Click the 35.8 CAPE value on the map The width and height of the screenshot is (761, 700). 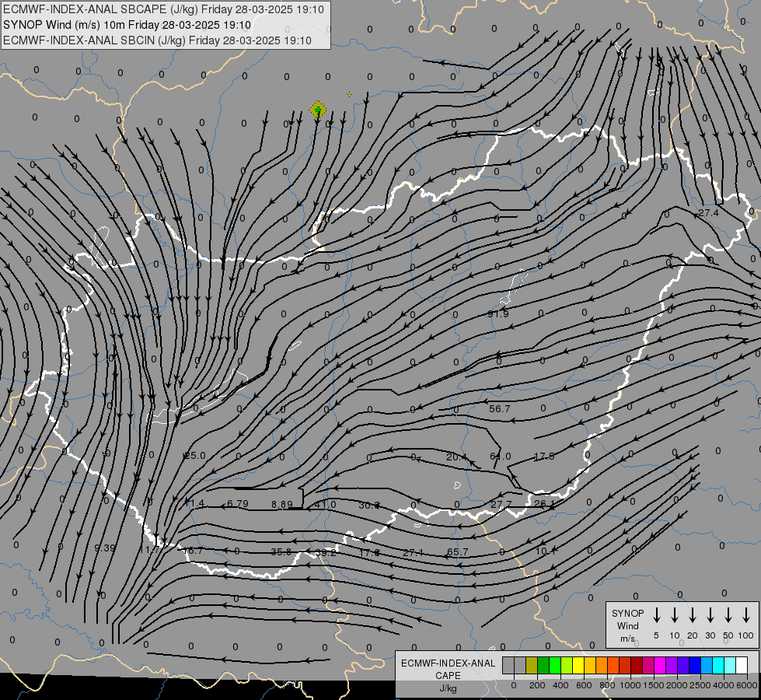pyautogui.click(x=281, y=551)
